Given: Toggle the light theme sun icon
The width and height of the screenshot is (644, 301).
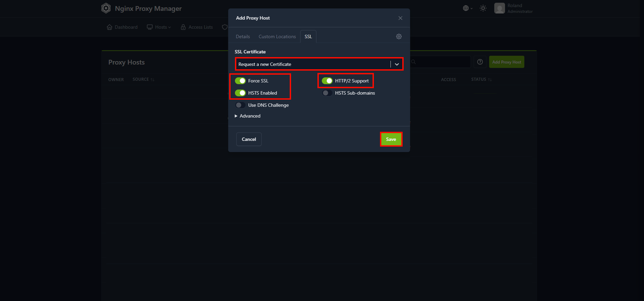Looking at the screenshot, I should (483, 8).
